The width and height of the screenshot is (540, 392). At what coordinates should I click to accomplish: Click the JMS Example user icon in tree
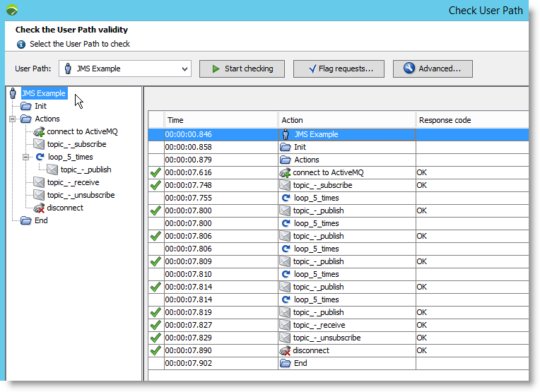pyautogui.click(x=13, y=93)
